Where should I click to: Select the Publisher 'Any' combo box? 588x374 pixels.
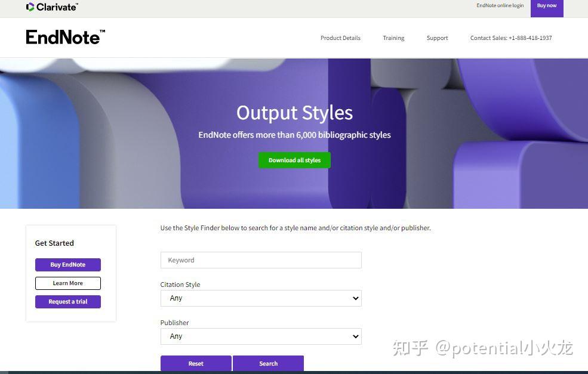[x=260, y=336]
